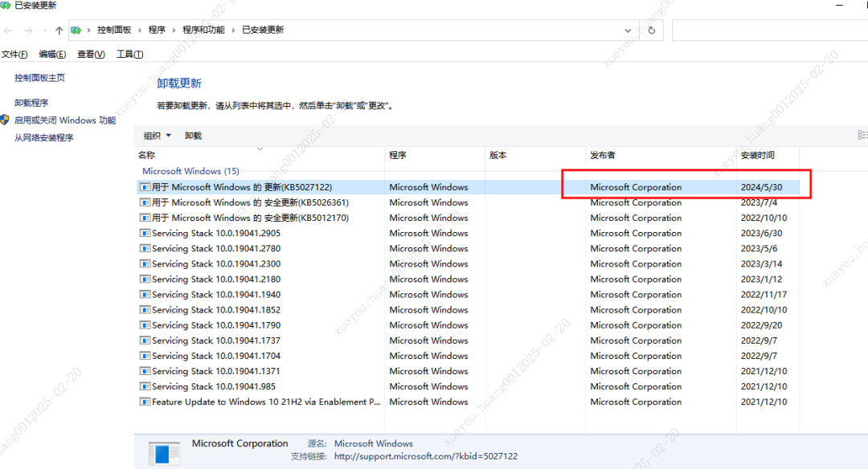Minimize the 已安装更新 window

click(839, 5)
